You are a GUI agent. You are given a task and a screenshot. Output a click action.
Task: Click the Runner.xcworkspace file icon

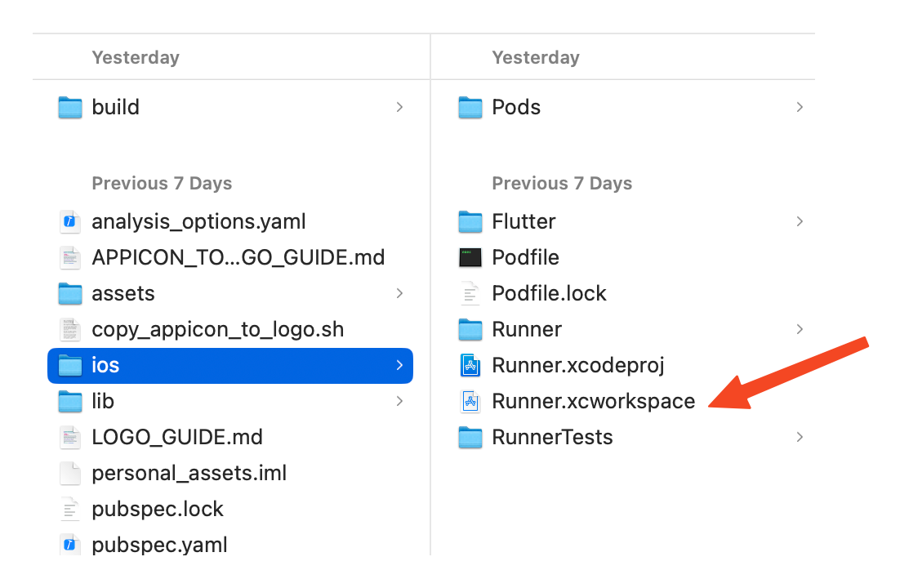[x=470, y=401]
